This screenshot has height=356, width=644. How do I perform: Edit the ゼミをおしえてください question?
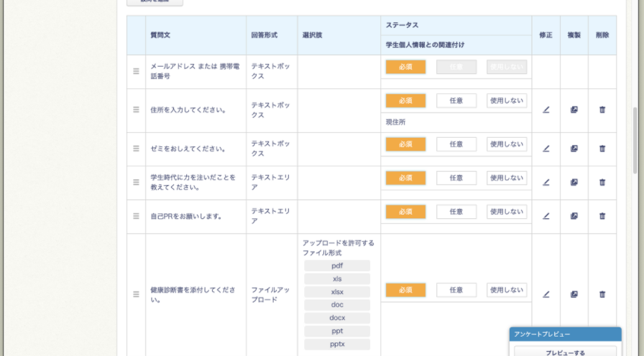click(x=546, y=149)
